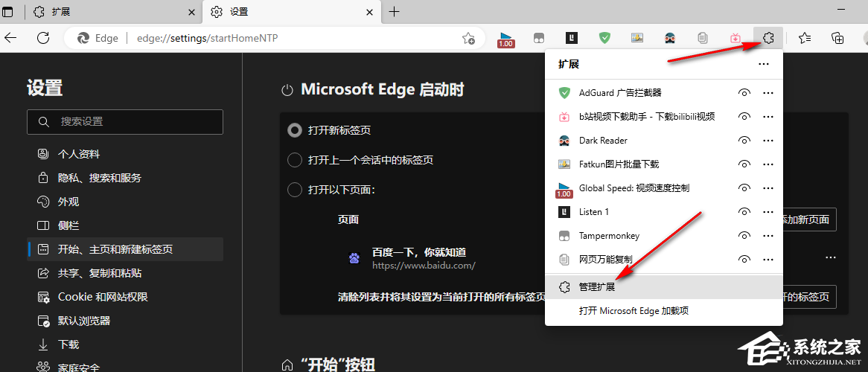Viewport: 868px width, 372px height.
Task: Hide AdGuard from toolbar using eye icon
Action: tap(743, 93)
